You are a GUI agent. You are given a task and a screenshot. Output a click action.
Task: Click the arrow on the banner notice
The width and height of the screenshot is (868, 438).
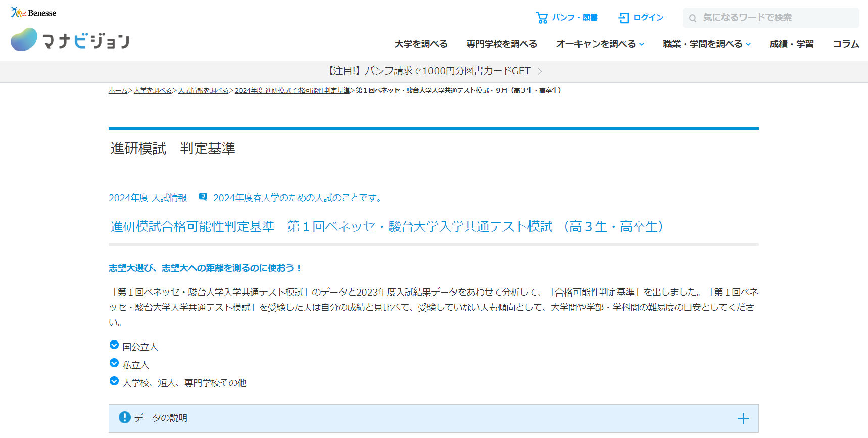(540, 71)
